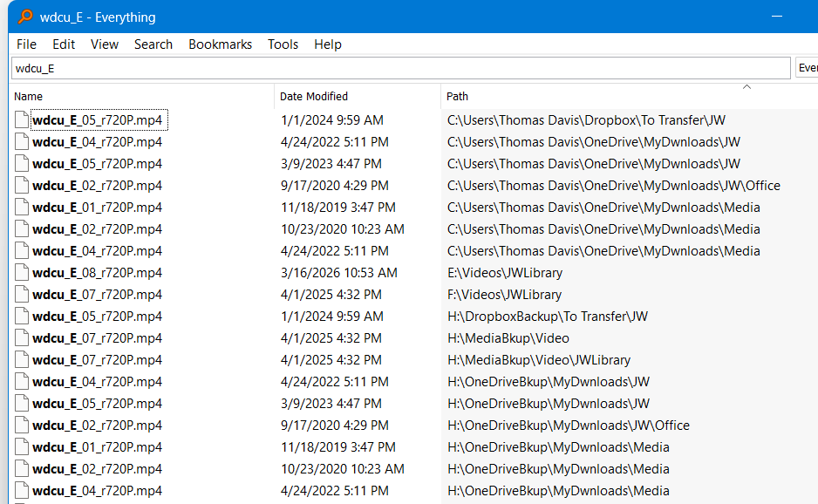Click file icon of wdcu_E_08_r720P.mp4
This screenshot has width=818, height=504.
(22, 273)
